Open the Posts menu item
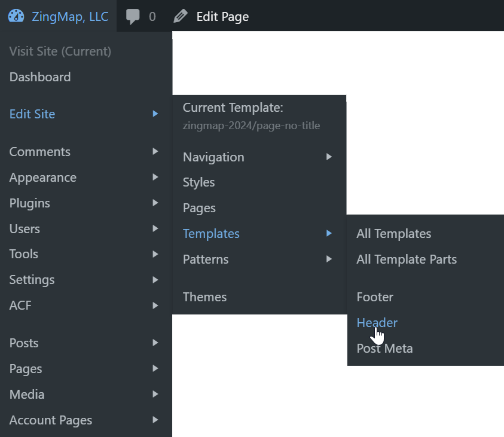This screenshot has width=504, height=437. click(x=24, y=343)
